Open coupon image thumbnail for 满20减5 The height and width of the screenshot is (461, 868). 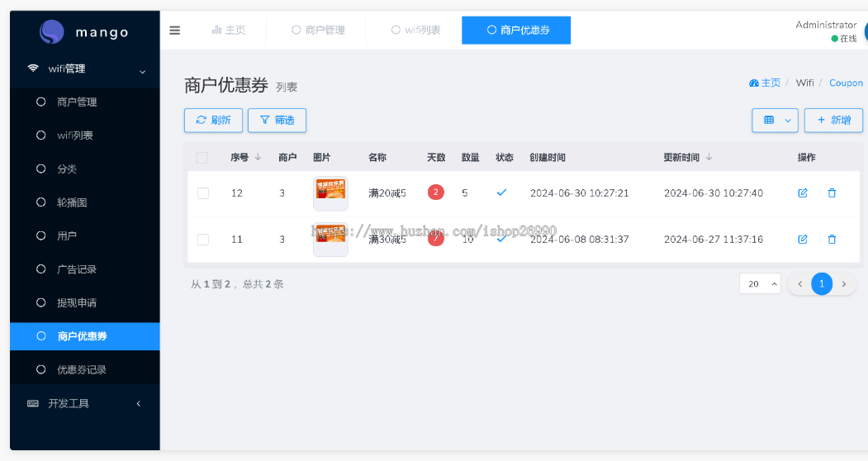point(330,192)
